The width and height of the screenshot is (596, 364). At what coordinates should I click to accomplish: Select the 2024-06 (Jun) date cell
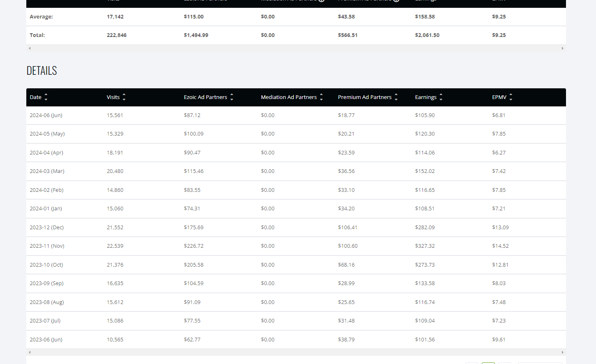click(46, 115)
